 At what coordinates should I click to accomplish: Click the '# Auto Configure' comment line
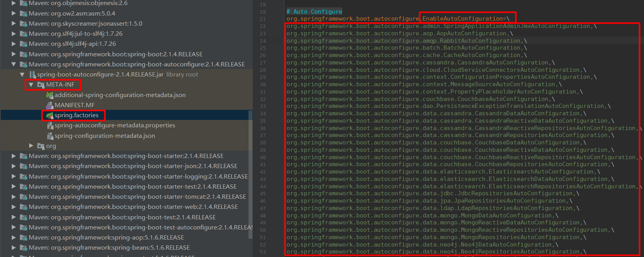pos(314,12)
